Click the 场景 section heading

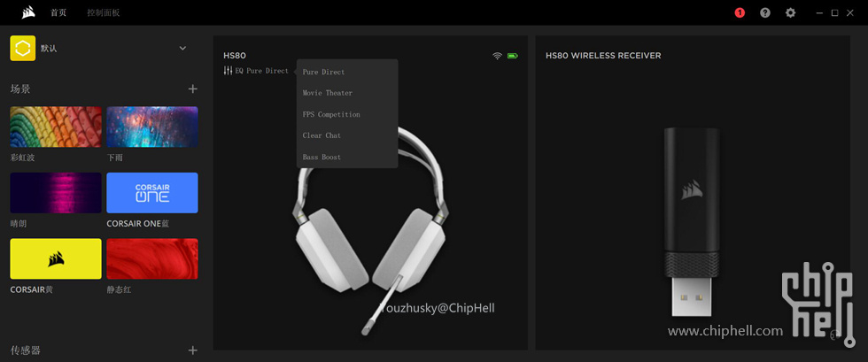pos(20,89)
